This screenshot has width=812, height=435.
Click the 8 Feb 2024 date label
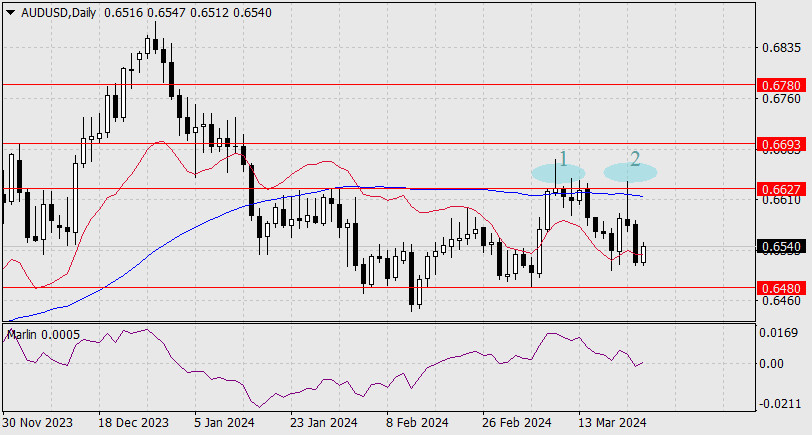tap(417, 423)
